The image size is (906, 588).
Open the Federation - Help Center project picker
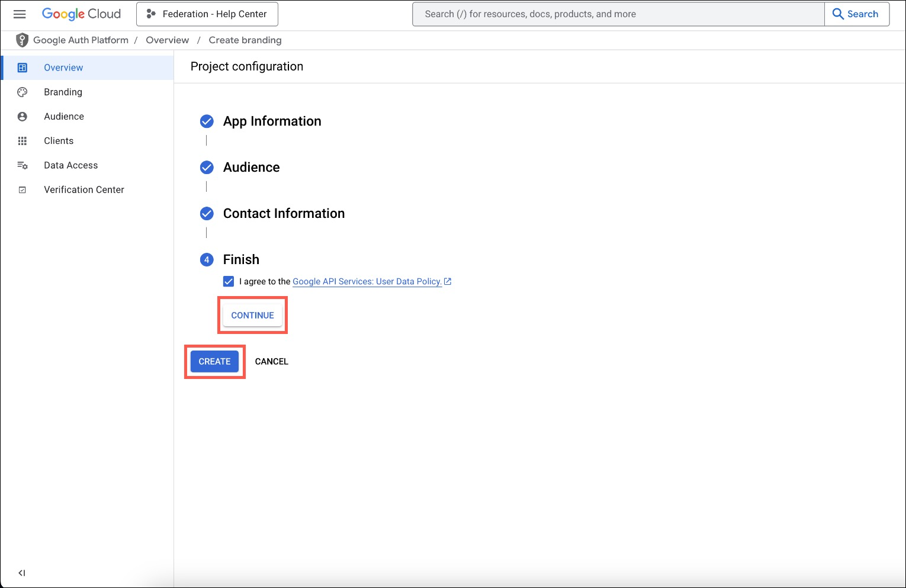tap(207, 14)
